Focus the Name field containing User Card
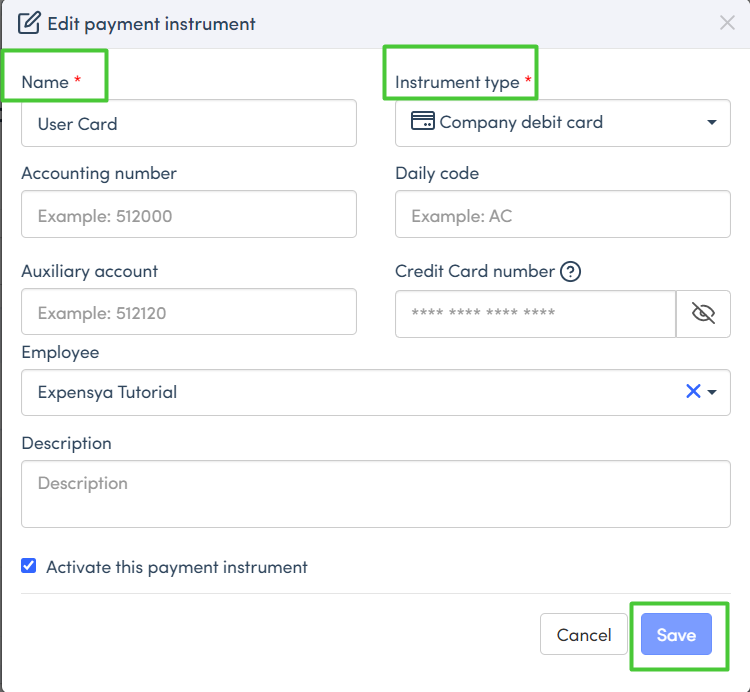The height and width of the screenshot is (692, 750). click(x=188, y=124)
